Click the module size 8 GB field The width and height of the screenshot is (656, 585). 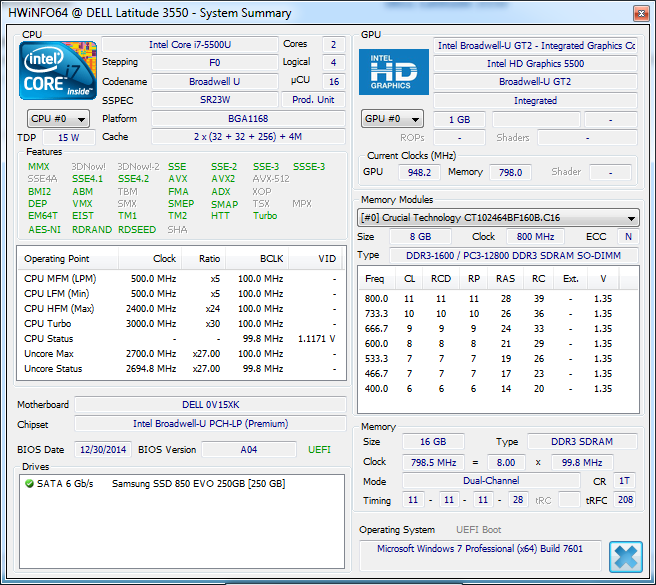pyautogui.click(x=420, y=236)
